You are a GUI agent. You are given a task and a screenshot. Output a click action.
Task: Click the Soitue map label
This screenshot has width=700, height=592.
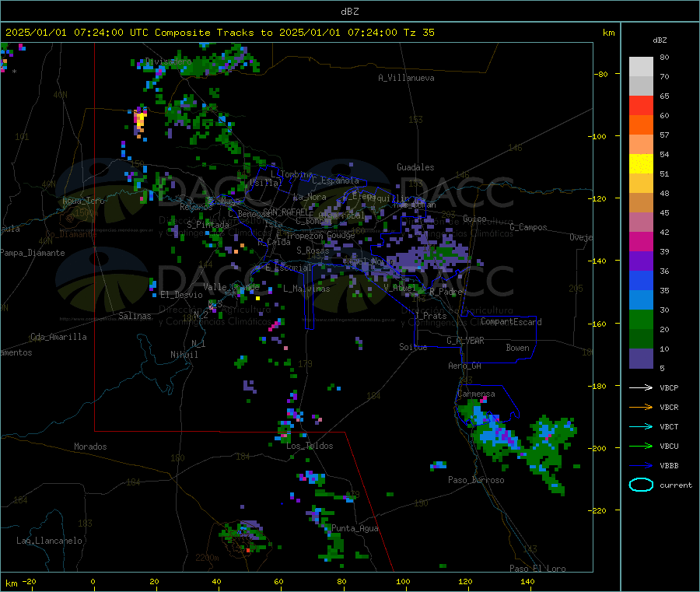[x=413, y=347]
